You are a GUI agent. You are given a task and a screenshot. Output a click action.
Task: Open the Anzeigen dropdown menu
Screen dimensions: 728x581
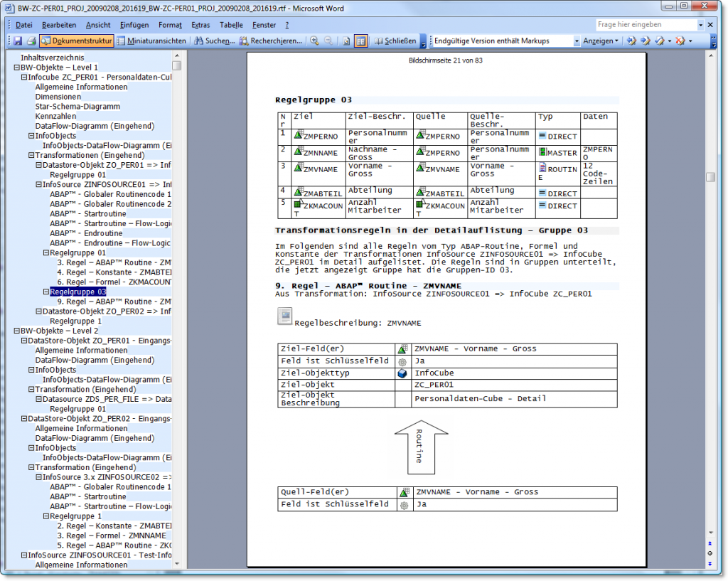click(x=609, y=41)
